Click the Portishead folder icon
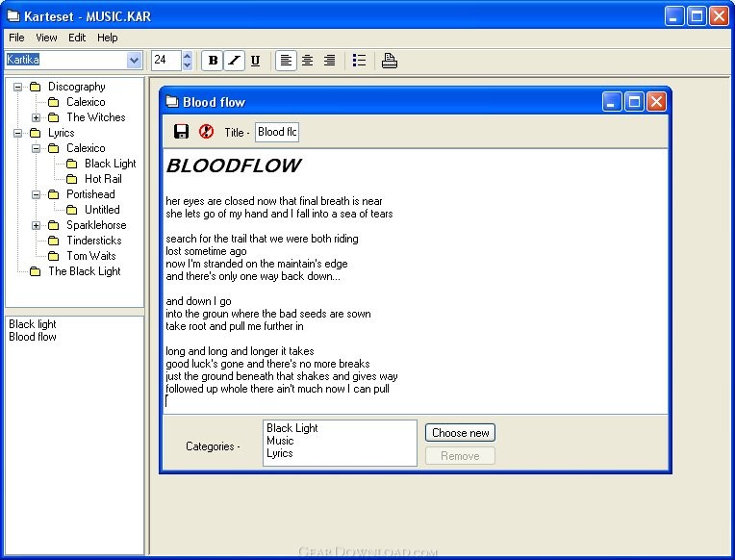The width and height of the screenshot is (735, 560). [54, 194]
